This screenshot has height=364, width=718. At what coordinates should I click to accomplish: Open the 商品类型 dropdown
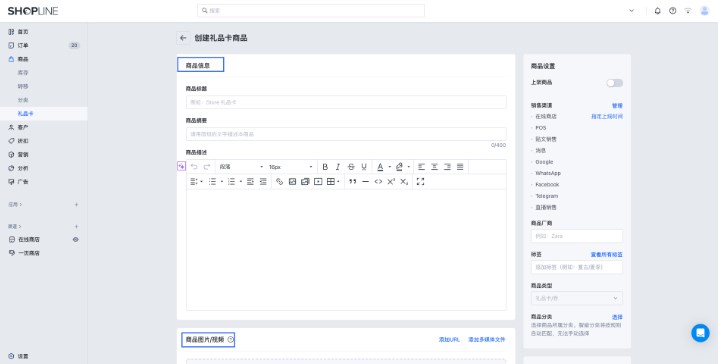pyautogui.click(x=577, y=299)
